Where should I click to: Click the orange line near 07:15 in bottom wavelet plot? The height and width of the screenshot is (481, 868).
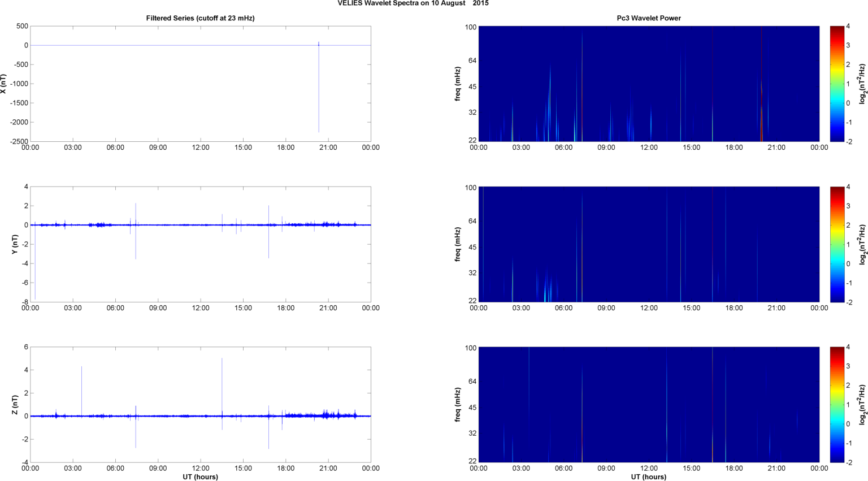[x=582, y=415]
